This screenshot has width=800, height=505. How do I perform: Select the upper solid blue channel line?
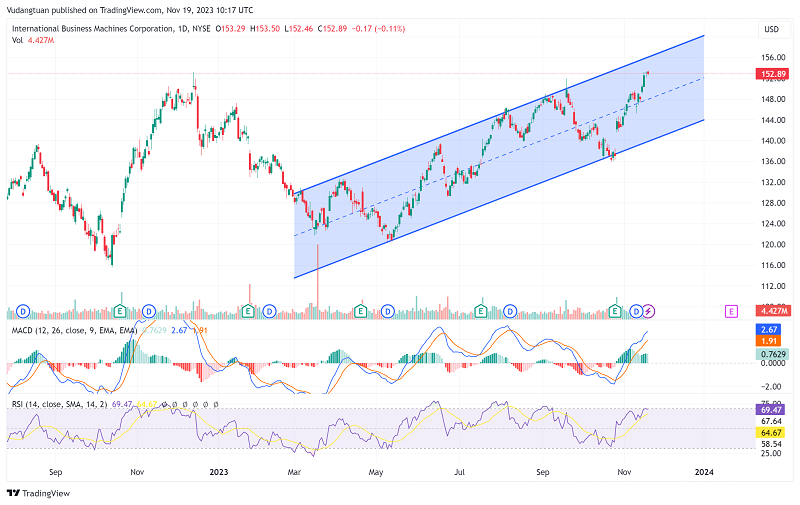[x=500, y=112]
